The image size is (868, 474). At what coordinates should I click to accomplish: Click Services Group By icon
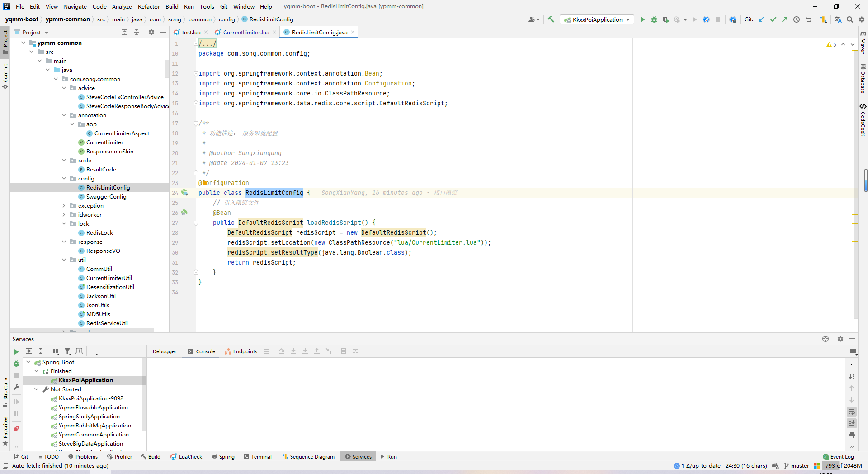(x=56, y=351)
